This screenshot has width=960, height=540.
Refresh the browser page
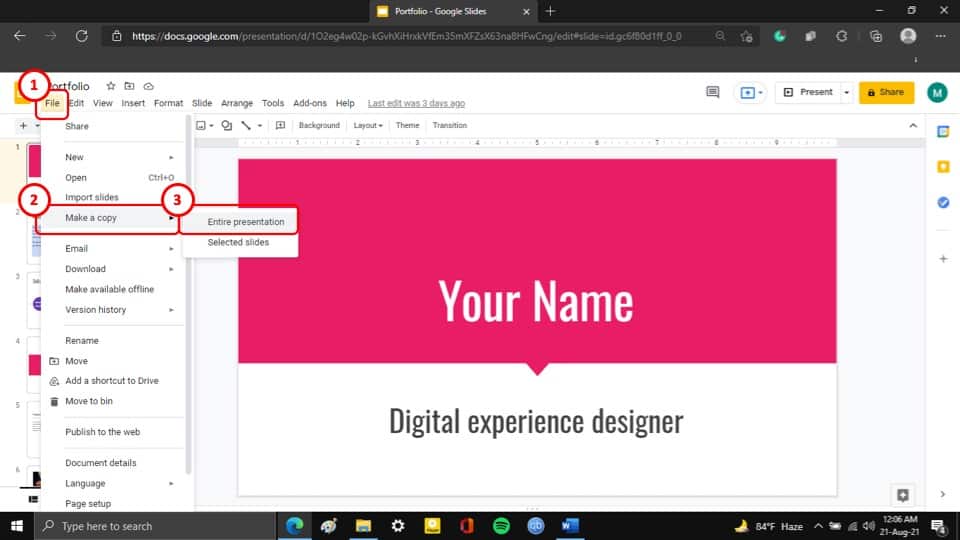[x=81, y=36]
